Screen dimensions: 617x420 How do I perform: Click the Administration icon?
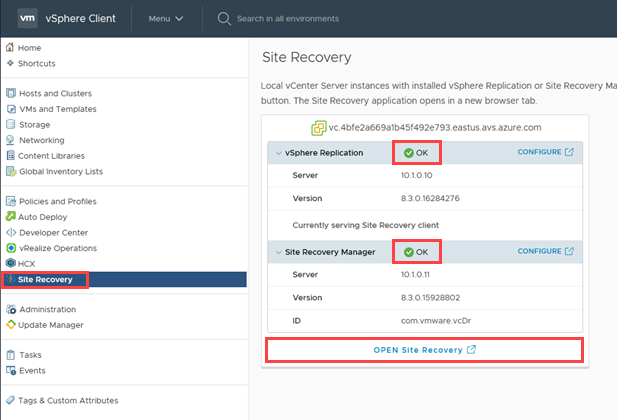click(11, 309)
